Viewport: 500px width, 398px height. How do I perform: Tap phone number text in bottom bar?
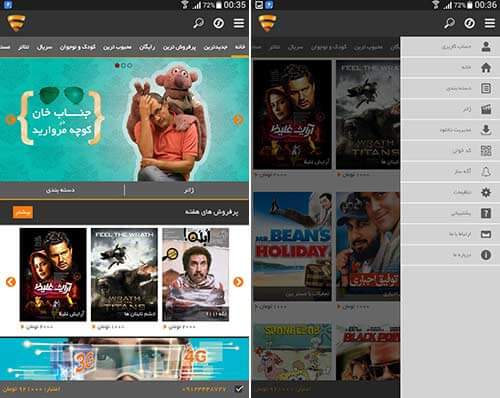coord(204,389)
